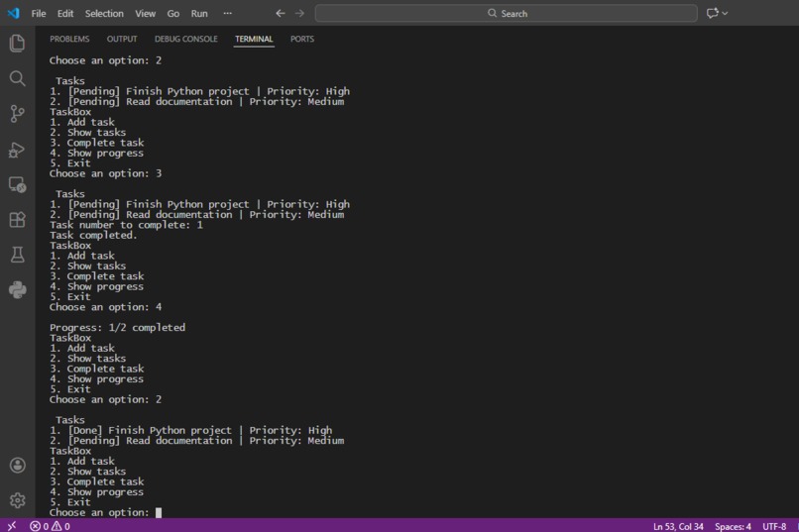Click the terminal cursor at last prompt

(159, 512)
